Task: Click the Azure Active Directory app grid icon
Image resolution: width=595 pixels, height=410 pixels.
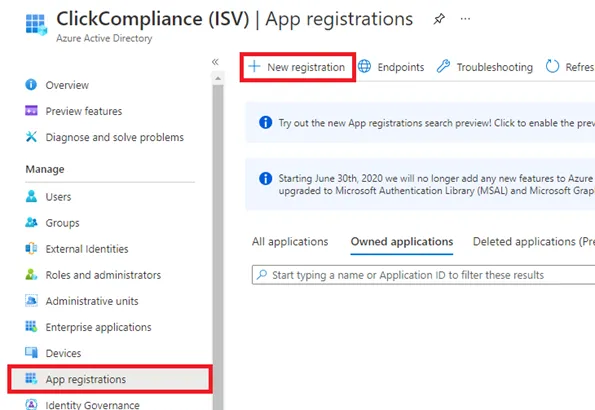Action: click(x=36, y=24)
